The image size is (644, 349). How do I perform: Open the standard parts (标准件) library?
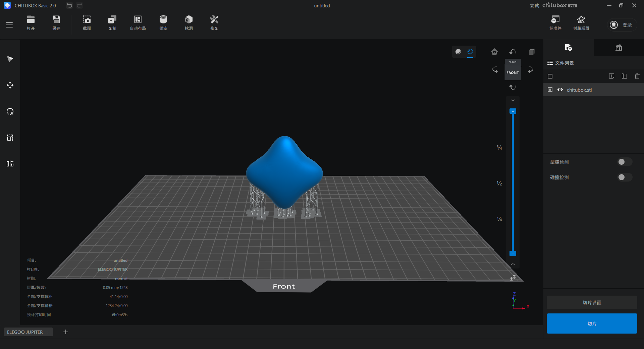pyautogui.click(x=555, y=23)
